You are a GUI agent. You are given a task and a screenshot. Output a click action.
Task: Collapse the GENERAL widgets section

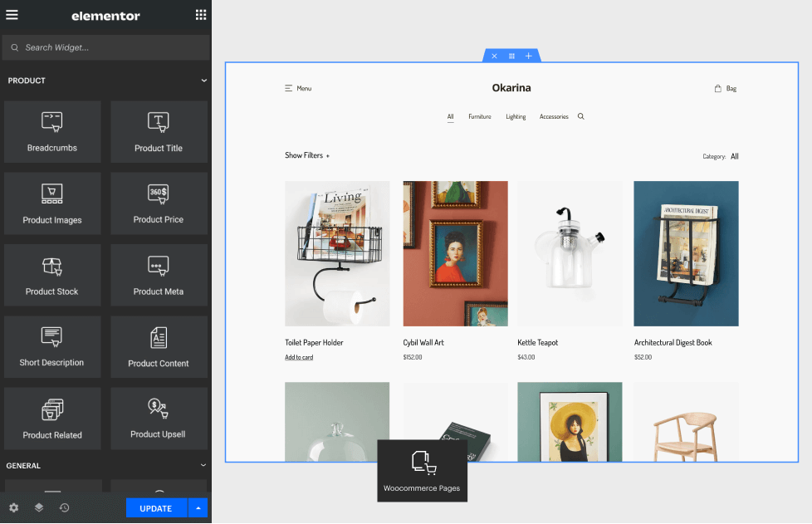(203, 466)
